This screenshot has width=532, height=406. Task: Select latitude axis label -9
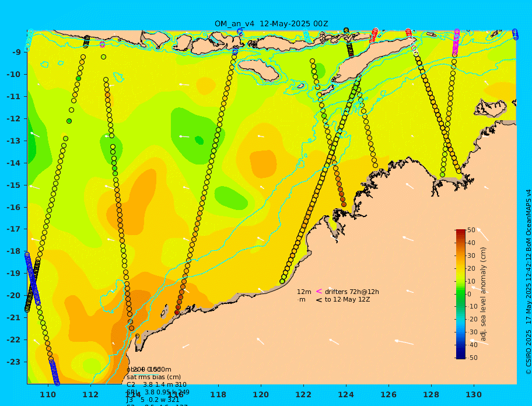click(x=16, y=52)
